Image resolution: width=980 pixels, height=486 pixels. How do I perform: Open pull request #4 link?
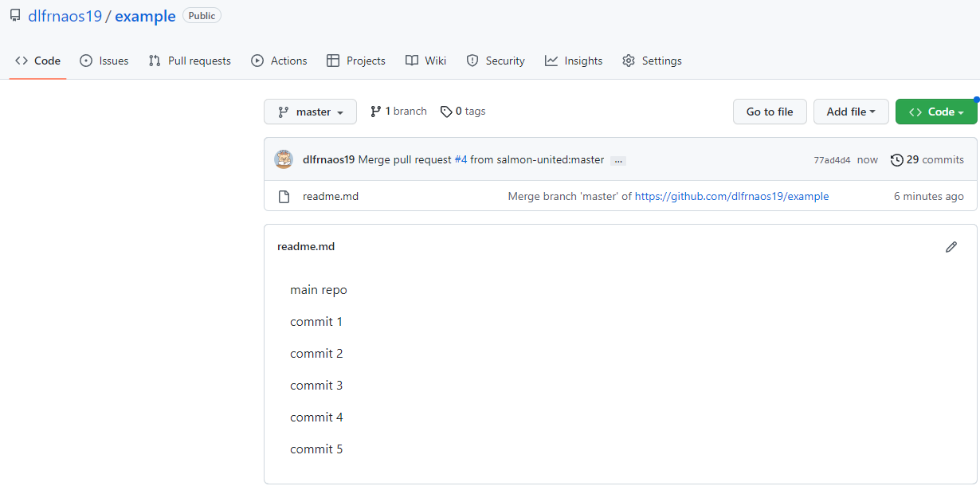coord(461,159)
